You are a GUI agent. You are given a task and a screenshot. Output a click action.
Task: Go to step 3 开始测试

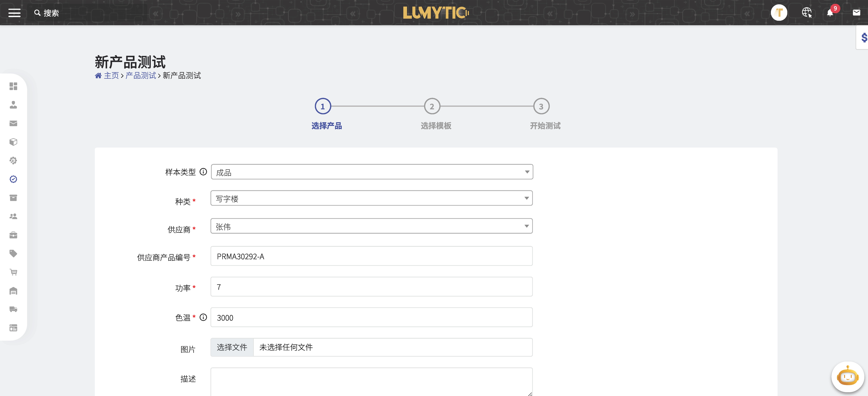(541, 107)
